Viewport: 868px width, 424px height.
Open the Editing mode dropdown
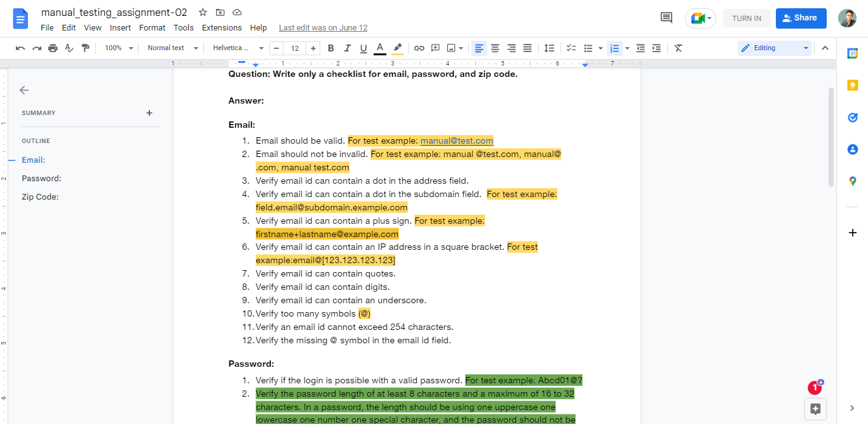click(775, 48)
